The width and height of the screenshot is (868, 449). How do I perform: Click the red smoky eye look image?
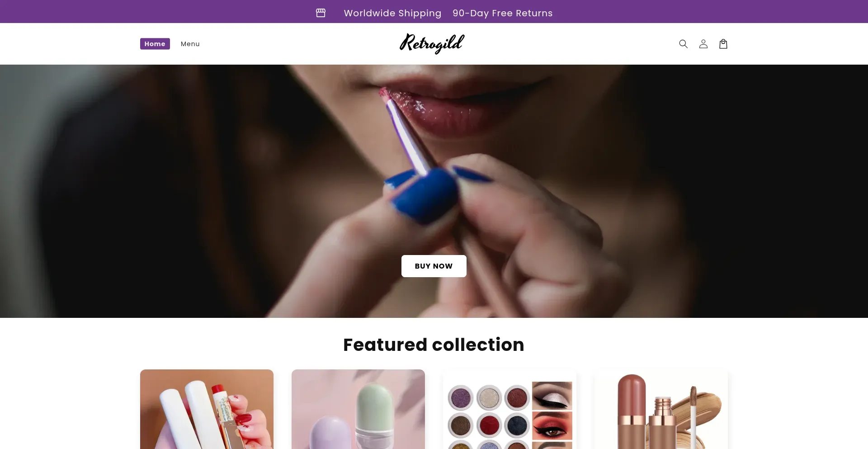[x=552, y=425]
